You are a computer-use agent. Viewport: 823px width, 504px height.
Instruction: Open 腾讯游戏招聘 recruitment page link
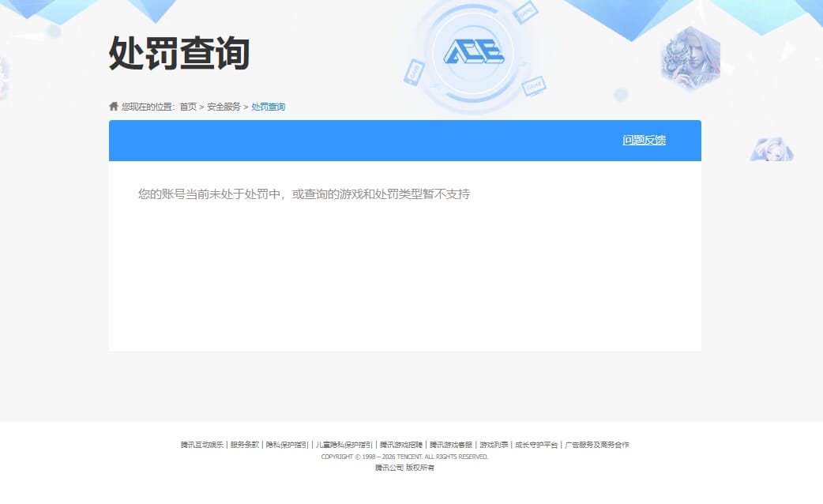tap(400, 444)
